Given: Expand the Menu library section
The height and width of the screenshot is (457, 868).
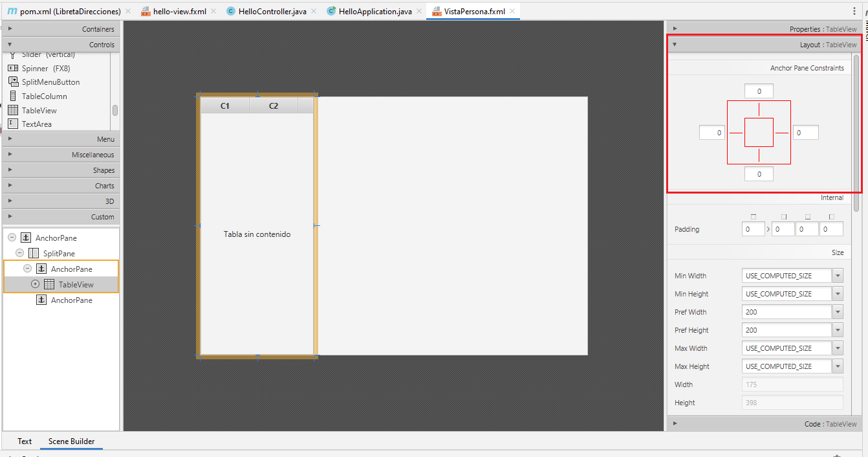Looking at the screenshot, I should click(x=60, y=139).
